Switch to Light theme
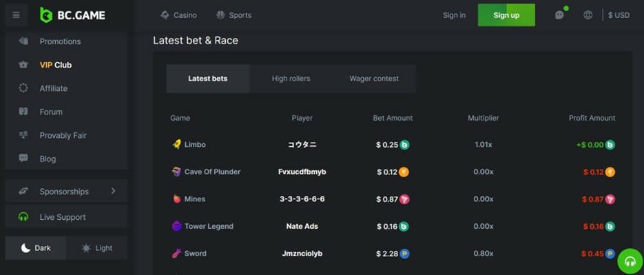 click(x=97, y=248)
